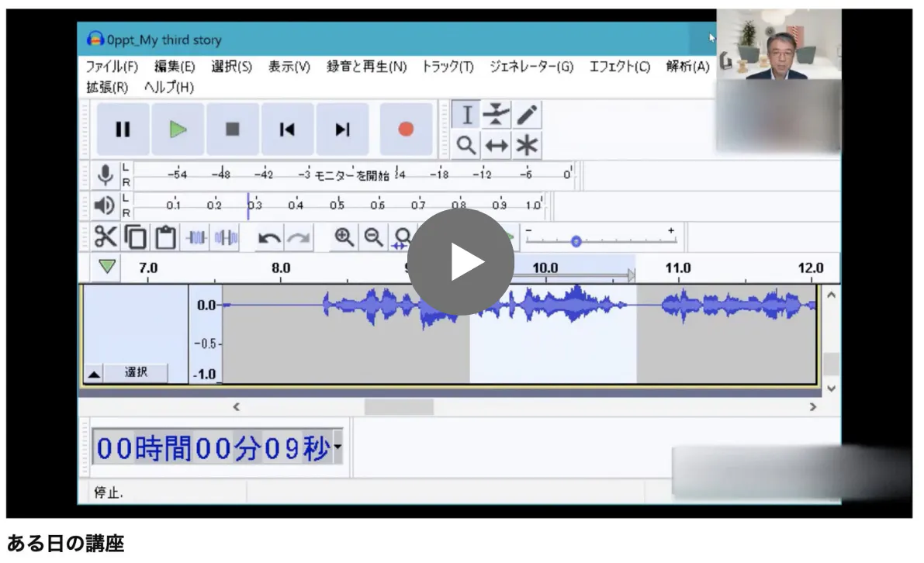
Task: Select the Draw pencil tool
Action: pos(527,116)
